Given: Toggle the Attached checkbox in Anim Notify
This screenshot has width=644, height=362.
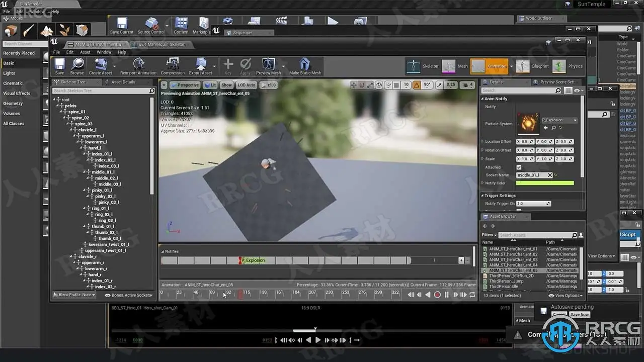Looking at the screenshot, I should 519,167.
